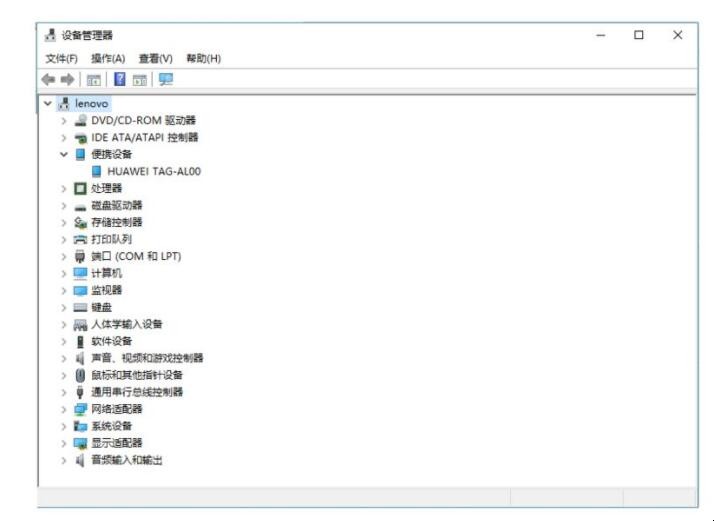This screenshot has width=714, height=521.
Task: Click the Back arrow toolbar icon
Action: click(48, 80)
